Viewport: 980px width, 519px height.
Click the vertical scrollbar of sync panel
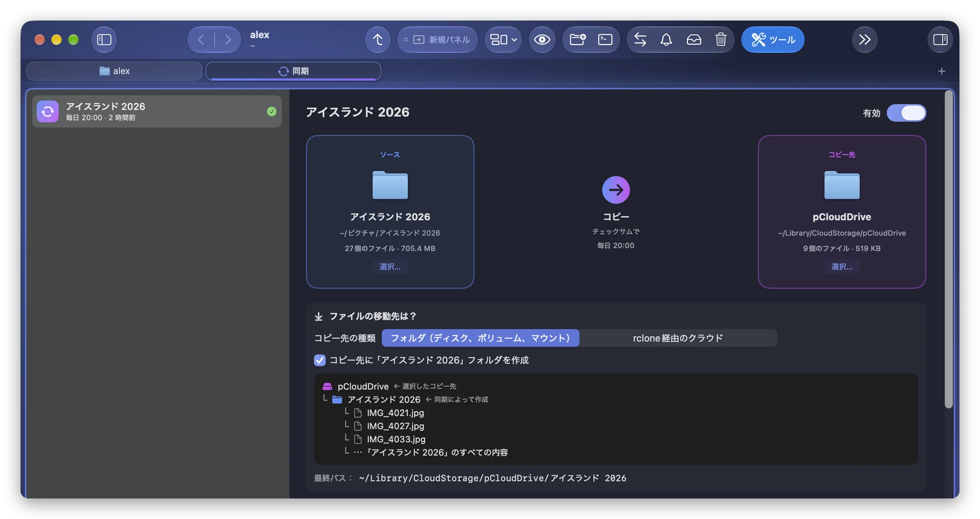point(949,250)
